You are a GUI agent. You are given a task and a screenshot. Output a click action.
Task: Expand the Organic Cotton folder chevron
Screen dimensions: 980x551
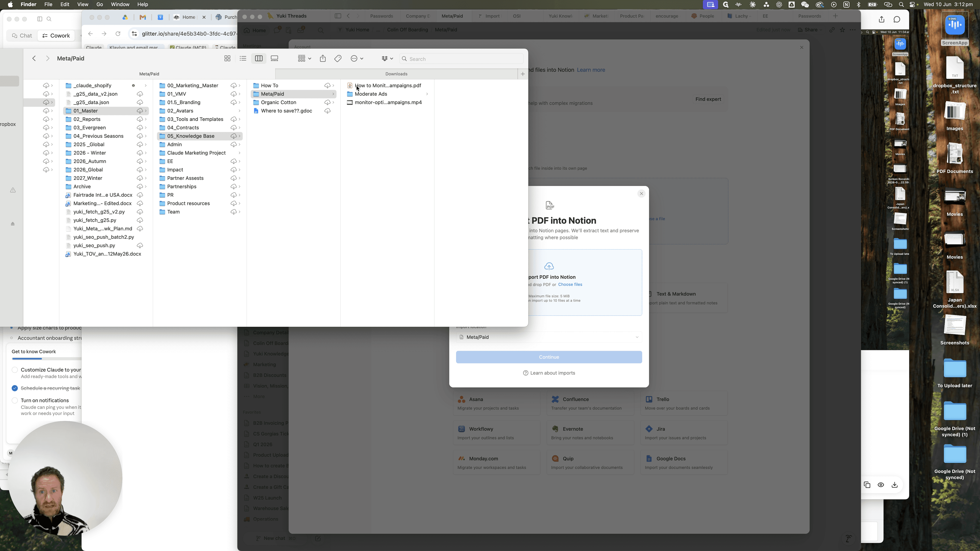click(333, 102)
